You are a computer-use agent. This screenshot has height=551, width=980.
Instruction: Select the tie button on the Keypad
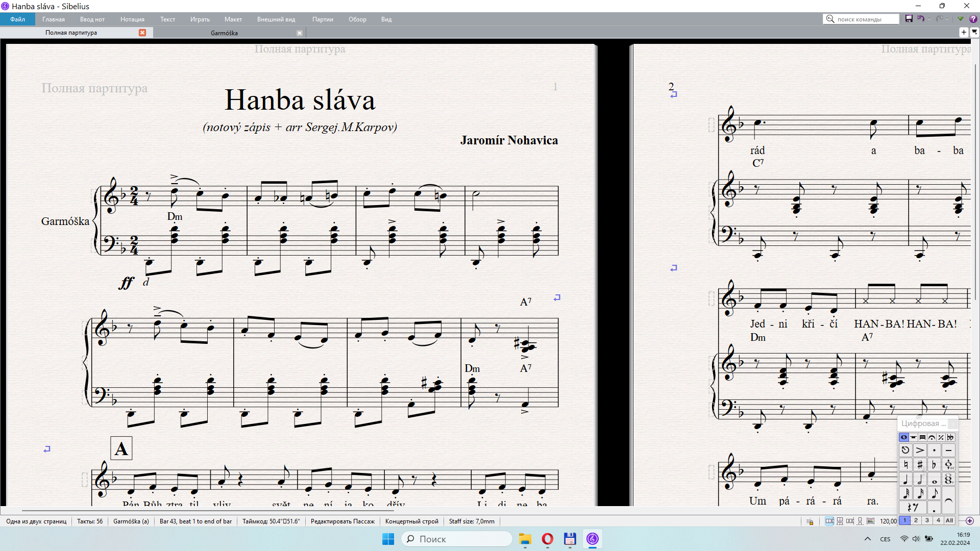(x=949, y=500)
